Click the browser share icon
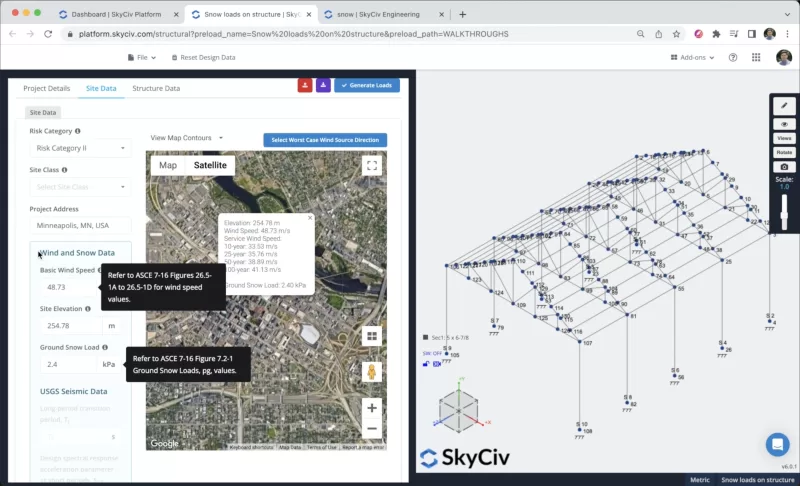Image resolution: width=800 pixels, height=486 pixels. (x=659, y=34)
